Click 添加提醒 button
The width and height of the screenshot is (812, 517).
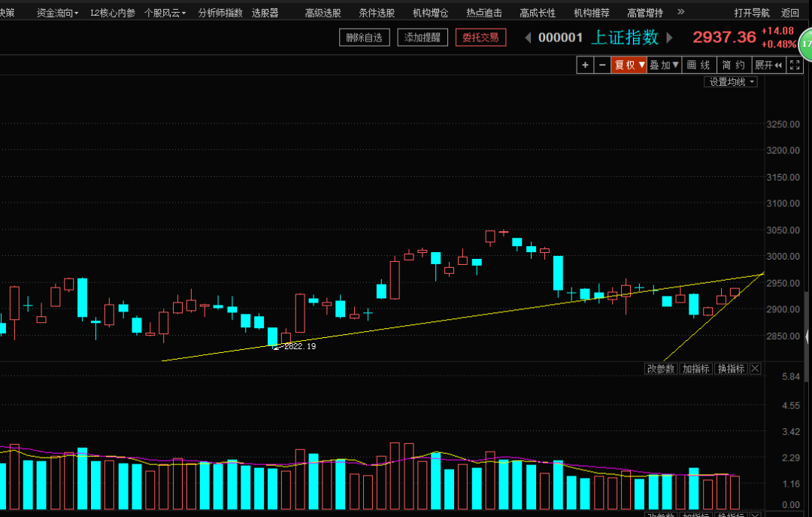tap(423, 38)
